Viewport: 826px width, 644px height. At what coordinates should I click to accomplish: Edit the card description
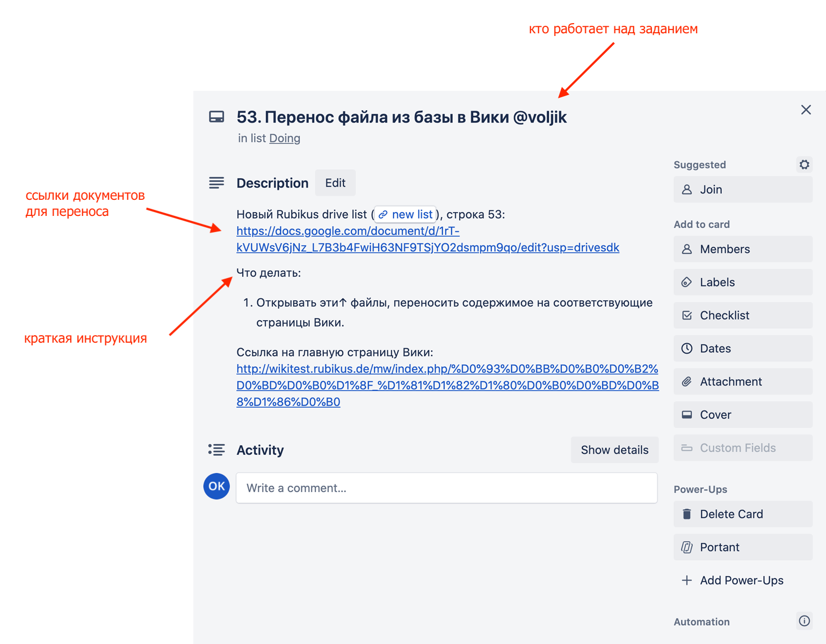coord(335,183)
